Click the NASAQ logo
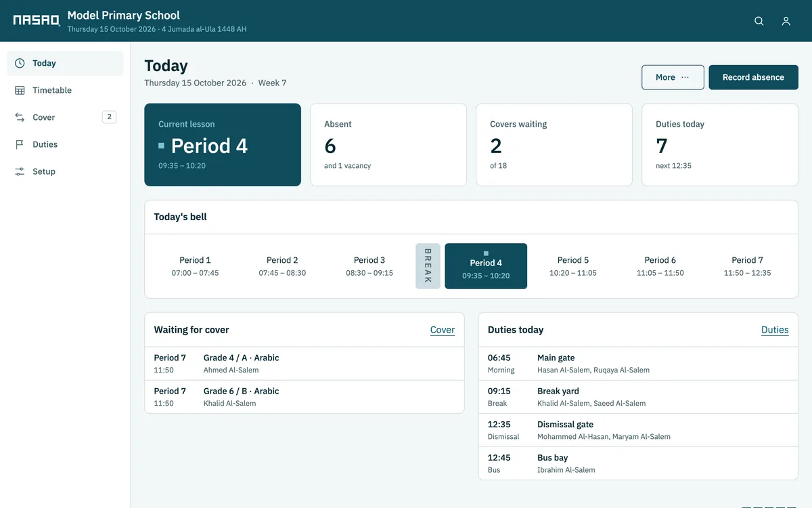 (x=37, y=20)
